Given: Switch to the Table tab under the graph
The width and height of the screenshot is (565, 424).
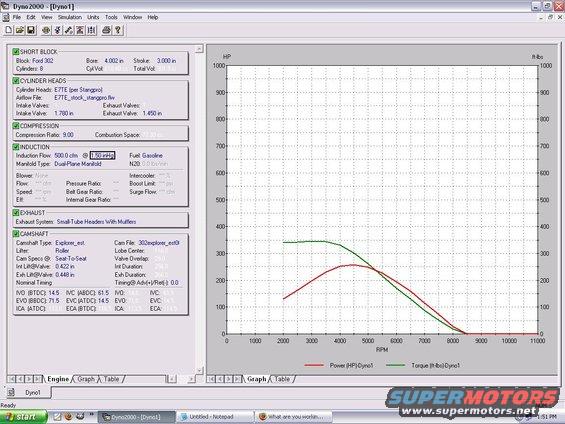Looking at the screenshot, I should (282, 379).
